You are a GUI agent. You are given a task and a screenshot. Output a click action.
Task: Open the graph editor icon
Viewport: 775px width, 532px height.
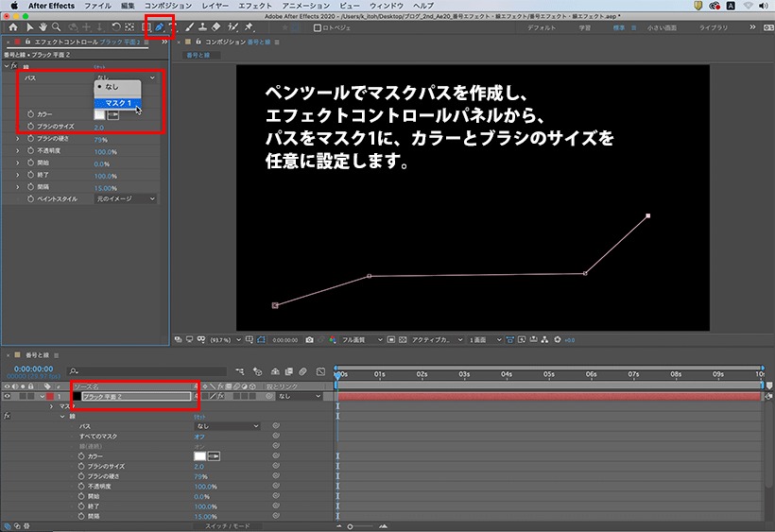320,371
